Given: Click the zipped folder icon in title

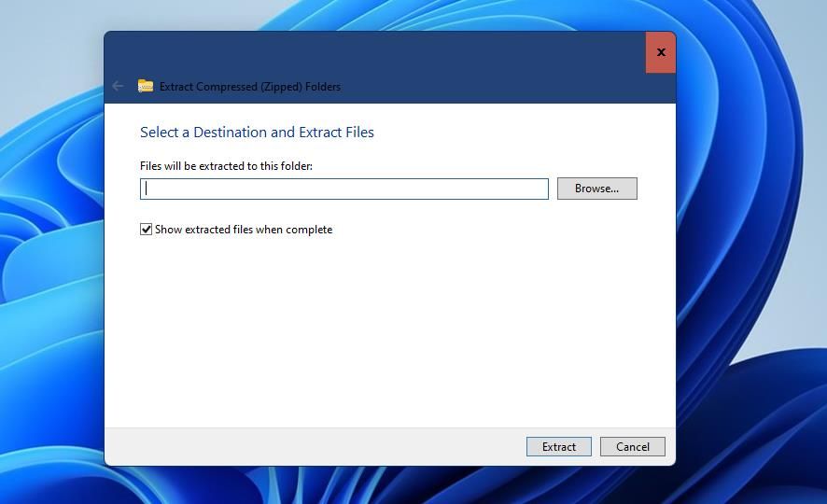Looking at the screenshot, I should point(146,86).
